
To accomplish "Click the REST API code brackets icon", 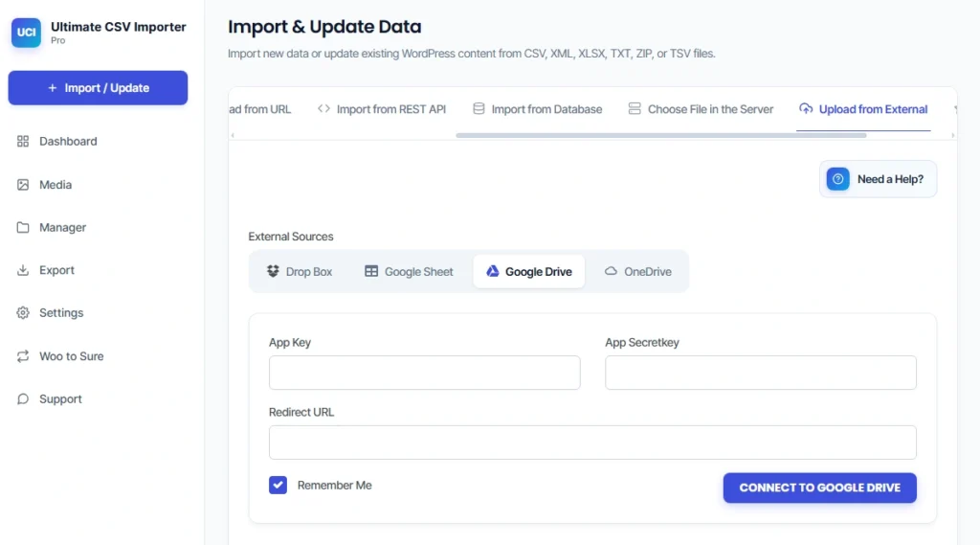I will pos(323,109).
